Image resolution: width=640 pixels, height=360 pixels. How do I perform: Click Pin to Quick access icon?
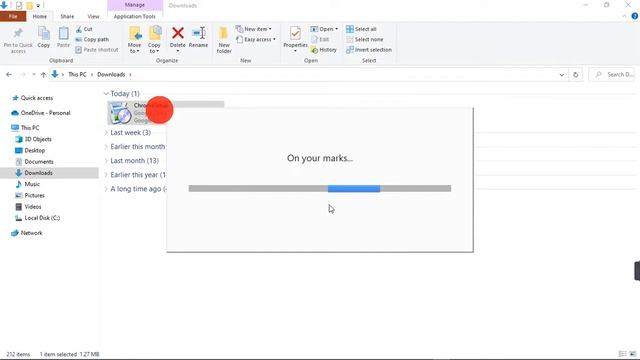(x=18, y=40)
